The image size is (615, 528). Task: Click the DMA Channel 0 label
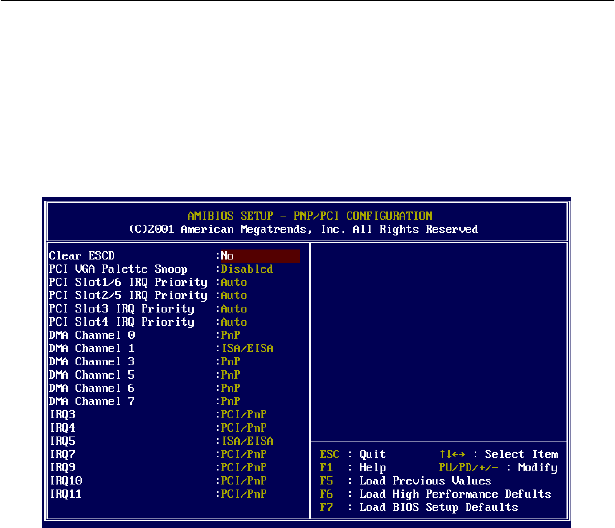[92, 335]
